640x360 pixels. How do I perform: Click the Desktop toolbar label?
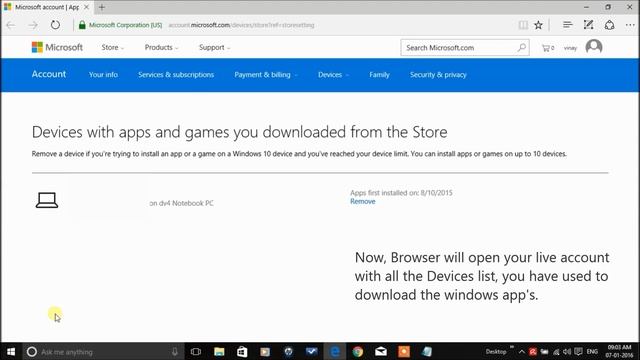pyautogui.click(x=496, y=352)
